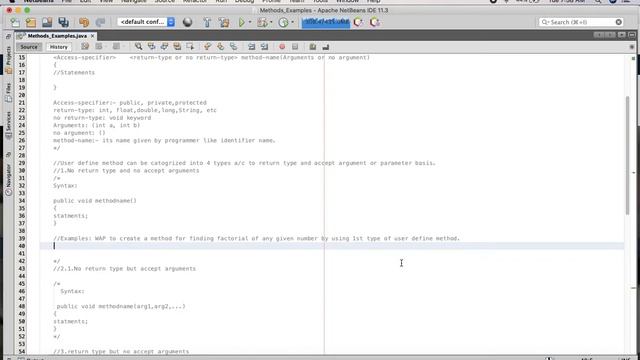Screen dimensions: 640x360
Task: Click the vertical editor scrollbar thumb
Action: [628, 155]
